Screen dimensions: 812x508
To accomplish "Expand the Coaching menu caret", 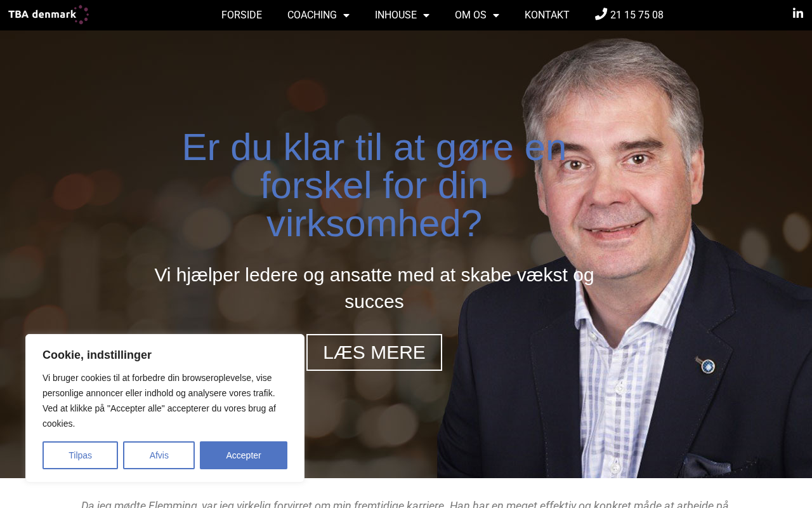I will [x=346, y=15].
